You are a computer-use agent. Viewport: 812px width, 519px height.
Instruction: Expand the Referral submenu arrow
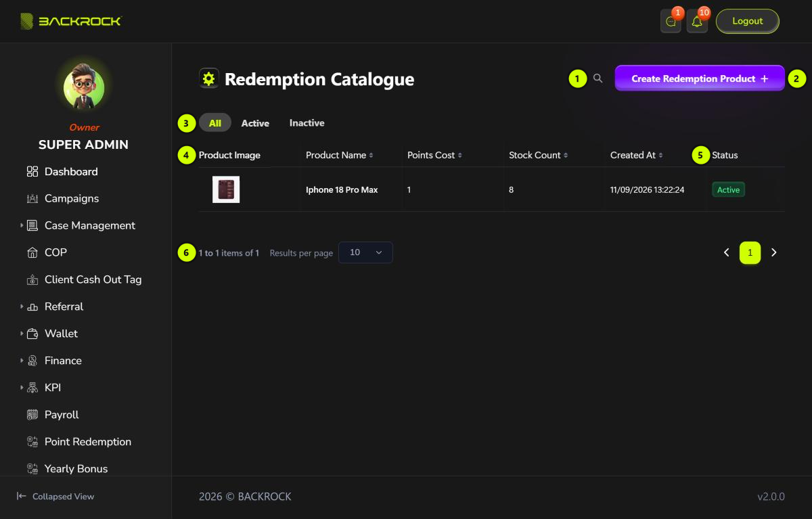click(x=22, y=307)
